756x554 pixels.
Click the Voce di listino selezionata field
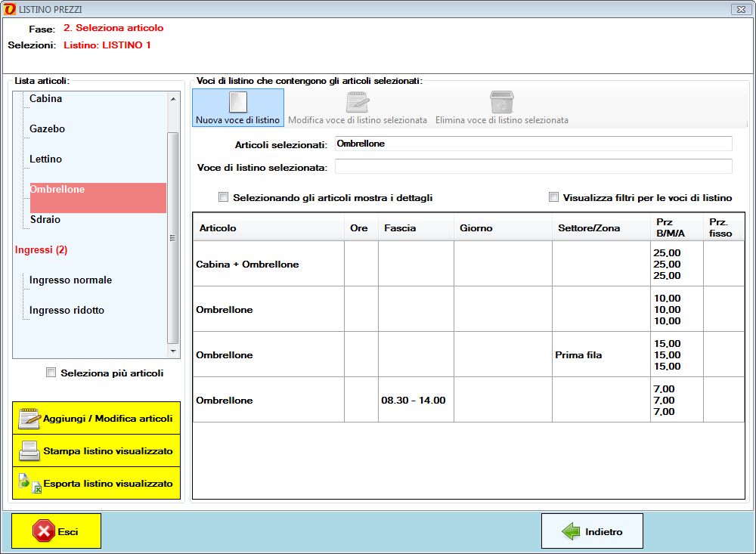pyautogui.click(x=534, y=166)
